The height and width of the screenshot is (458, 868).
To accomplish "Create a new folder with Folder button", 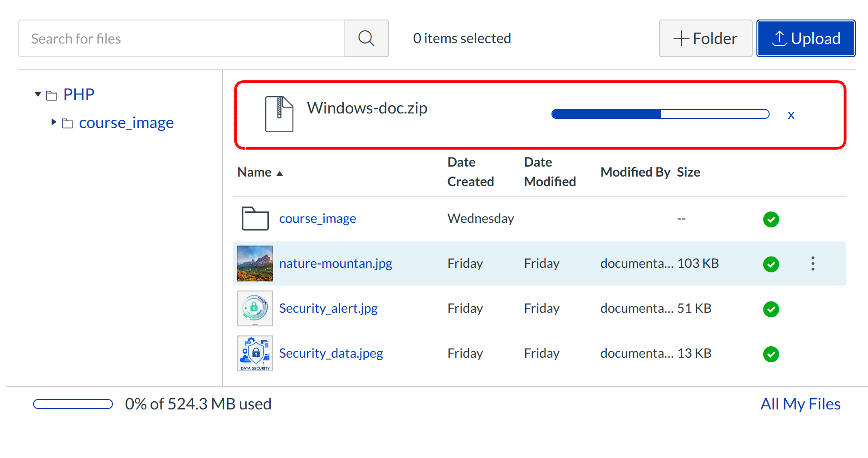I will coord(705,39).
